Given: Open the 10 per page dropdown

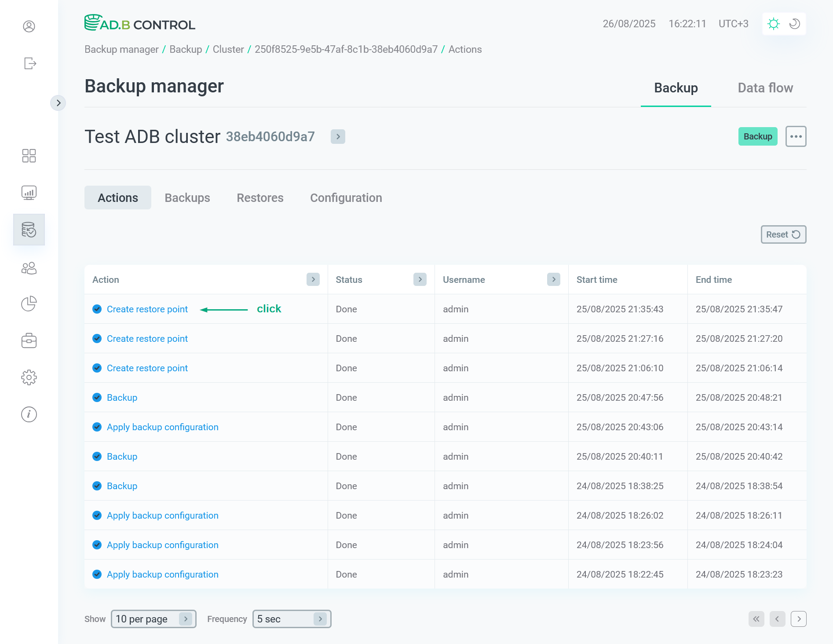Looking at the screenshot, I should 153,619.
